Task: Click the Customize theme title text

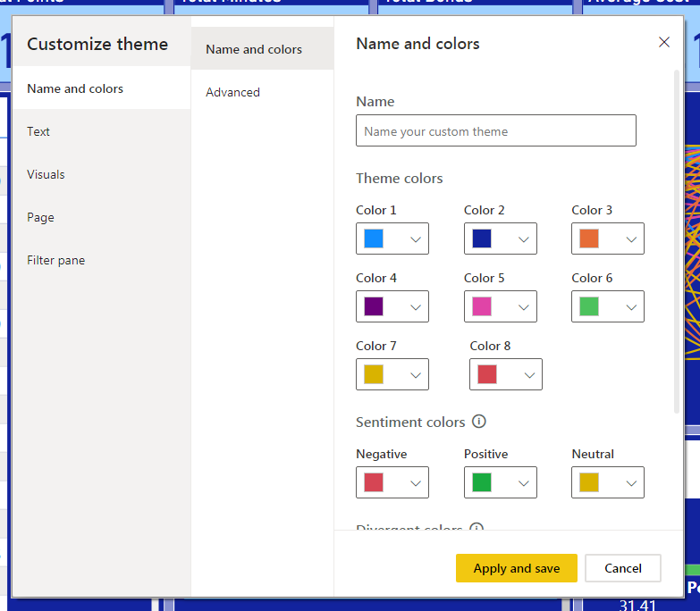Action: pos(97,44)
